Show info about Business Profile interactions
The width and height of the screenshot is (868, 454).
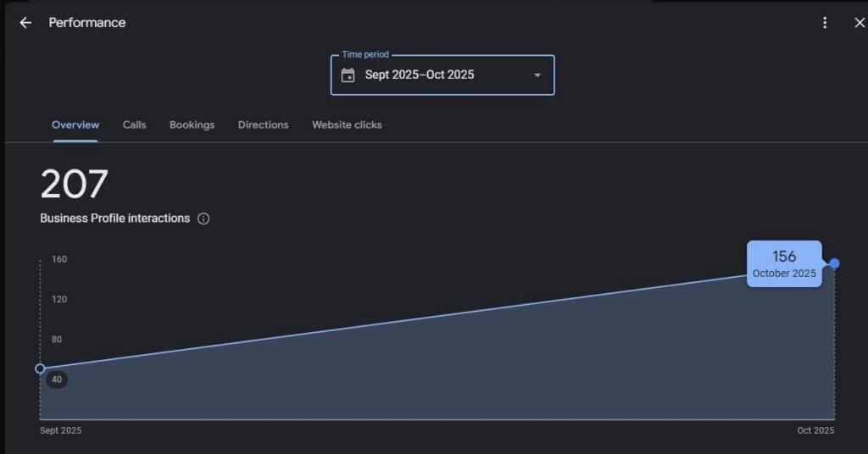203,219
